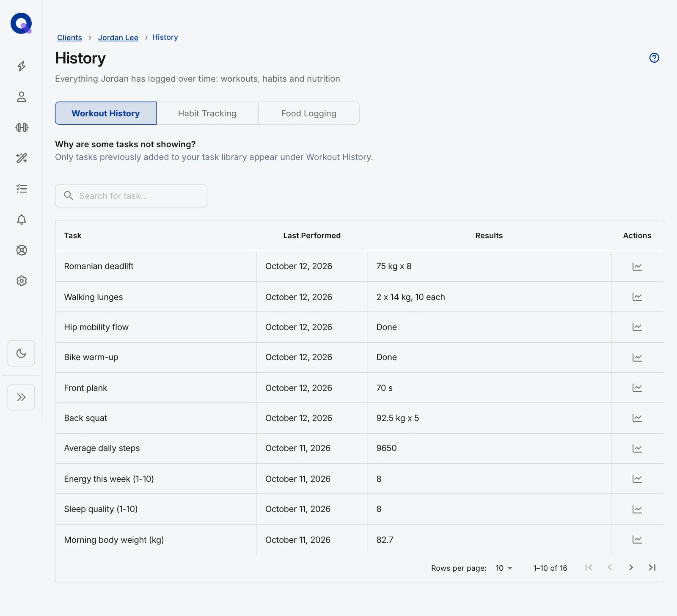Select the Morning body weight (kg) cell
The height and width of the screenshot is (616, 677).
[x=156, y=540]
